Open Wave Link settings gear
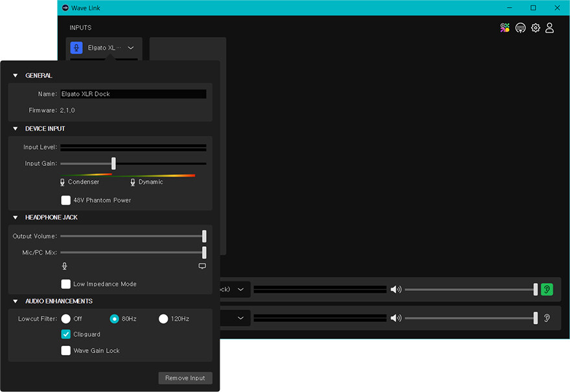Screen dimensions: 570x392 (x=535, y=27)
